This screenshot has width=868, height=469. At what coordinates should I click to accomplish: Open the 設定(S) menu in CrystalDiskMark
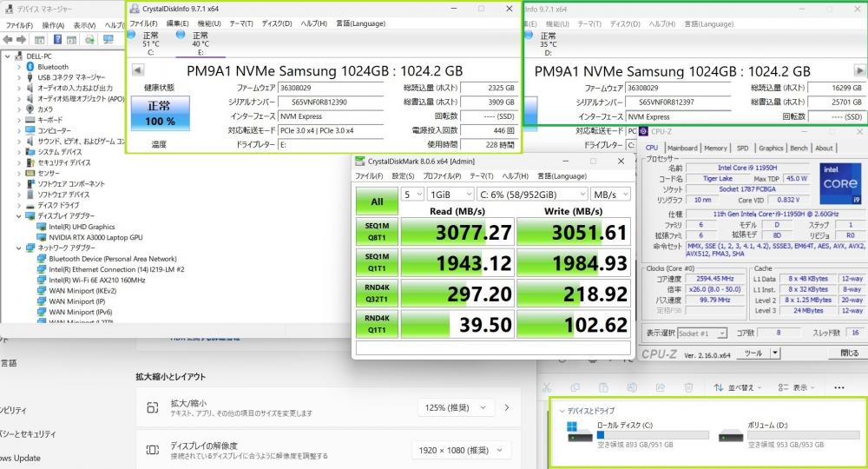point(403,176)
